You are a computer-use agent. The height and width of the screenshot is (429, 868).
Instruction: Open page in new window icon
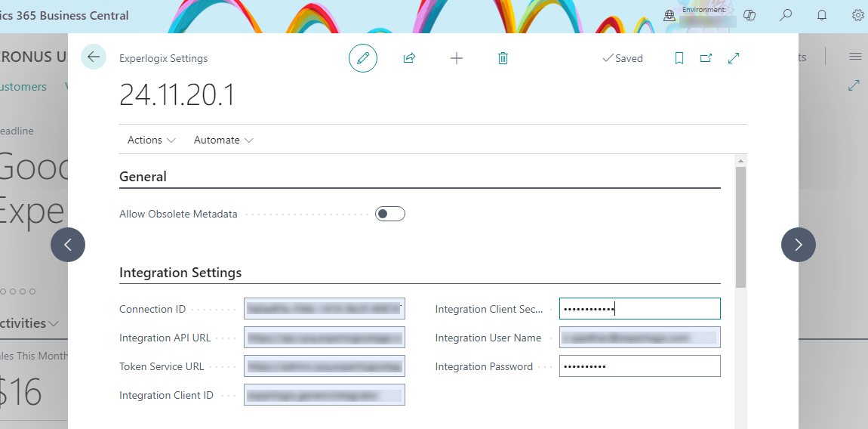coord(706,57)
